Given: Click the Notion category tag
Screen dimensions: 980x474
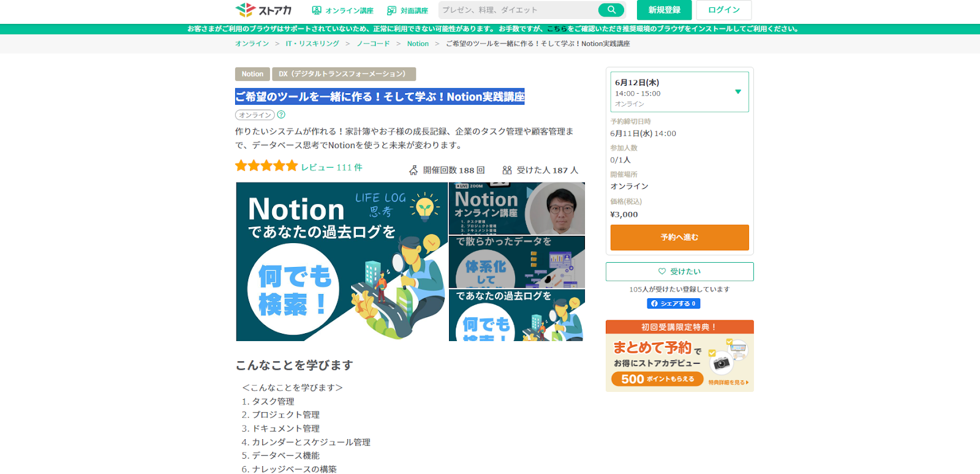Looking at the screenshot, I should tap(252, 74).
